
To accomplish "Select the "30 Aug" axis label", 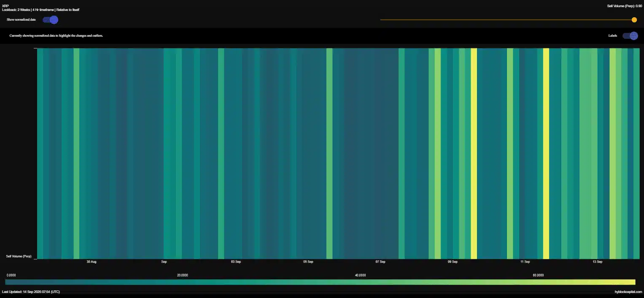I will 91,261.
